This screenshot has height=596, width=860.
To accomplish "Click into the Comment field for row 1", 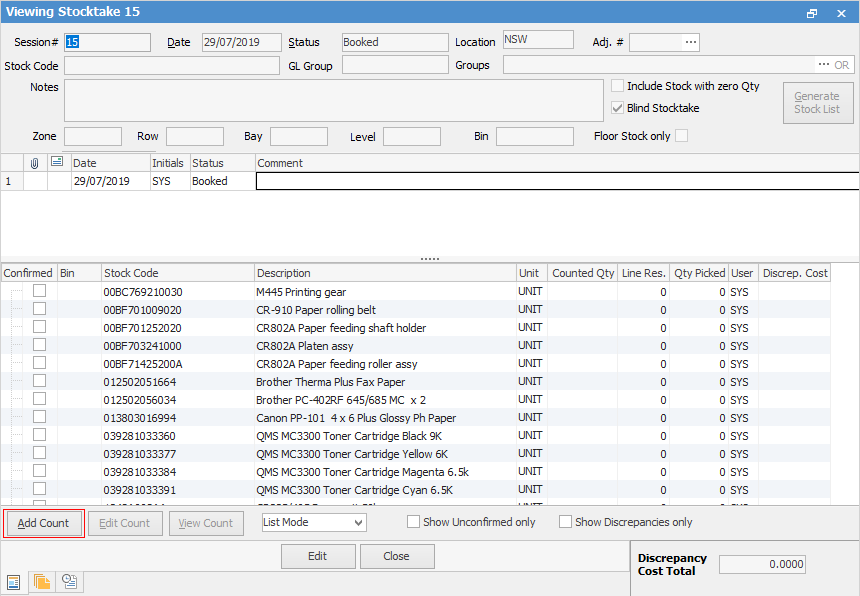I will [x=556, y=181].
